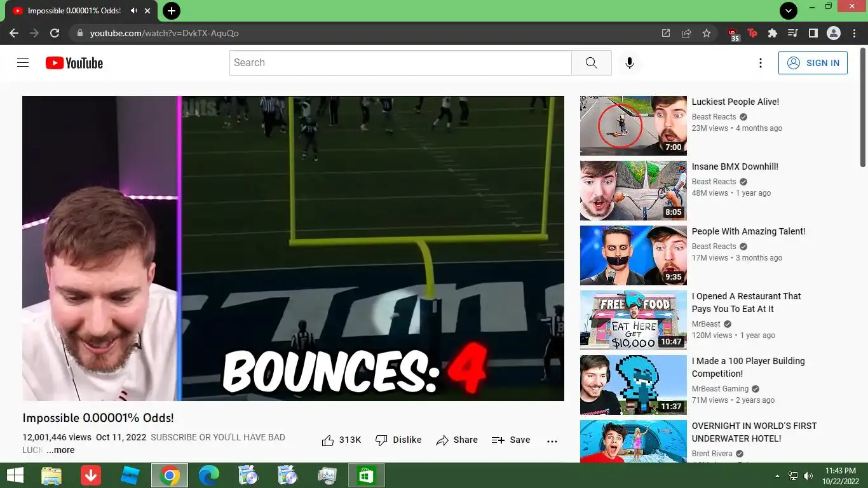
Task: Open People With Amazing Talent! thumbnail
Action: 634,255
